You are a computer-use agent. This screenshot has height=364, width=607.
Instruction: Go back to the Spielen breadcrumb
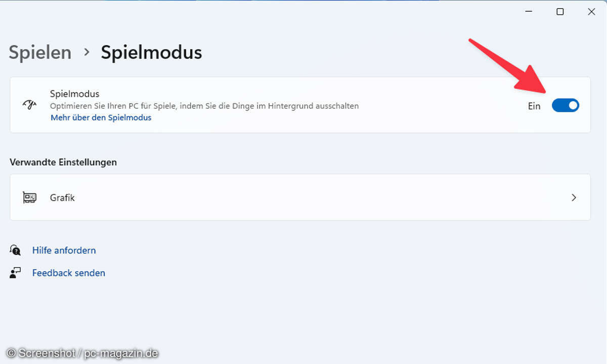pos(40,52)
